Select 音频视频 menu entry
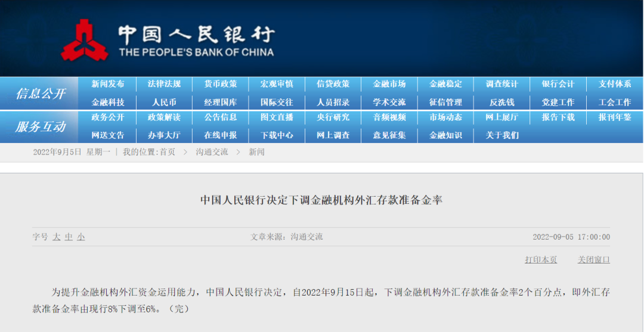Screen dimensions: 644x332 [389, 117]
